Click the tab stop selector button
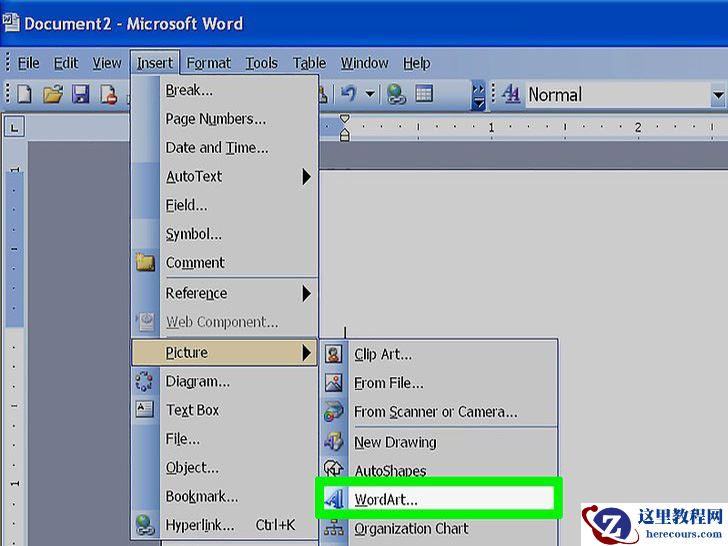The height and width of the screenshot is (546, 728). click(14, 127)
